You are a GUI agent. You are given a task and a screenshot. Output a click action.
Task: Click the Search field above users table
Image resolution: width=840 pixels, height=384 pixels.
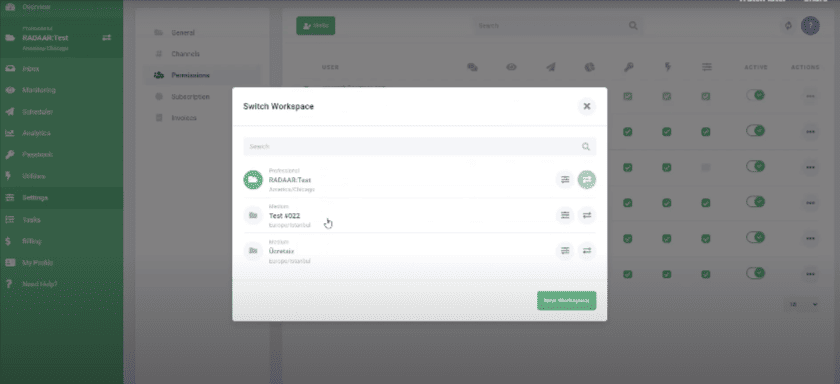557,25
